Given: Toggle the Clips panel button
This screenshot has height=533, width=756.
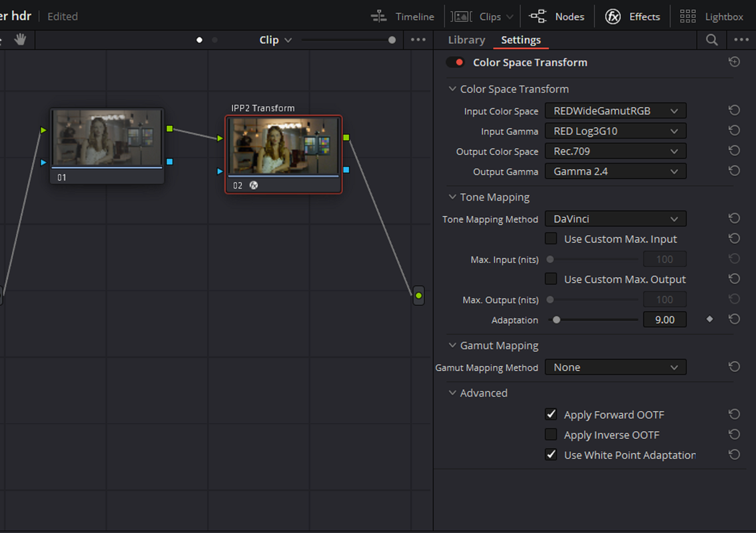Looking at the screenshot, I should point(482,17).
